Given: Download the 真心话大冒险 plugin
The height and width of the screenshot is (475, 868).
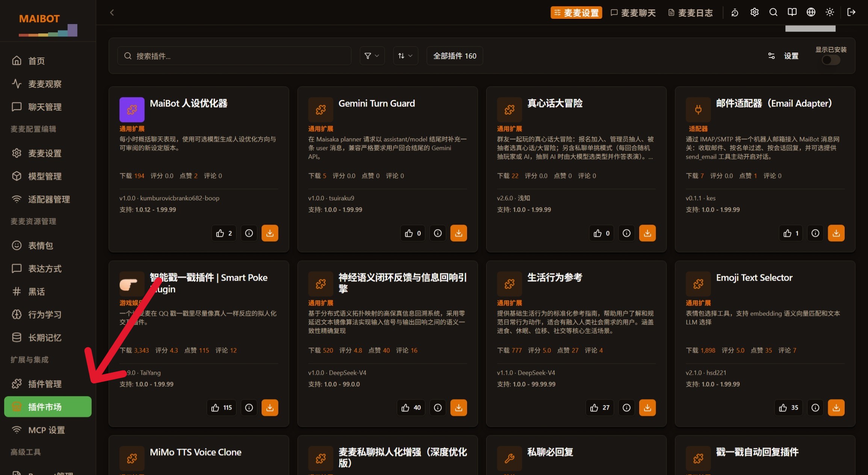Looking at the screenshot, I should click(x=647, y=233).
